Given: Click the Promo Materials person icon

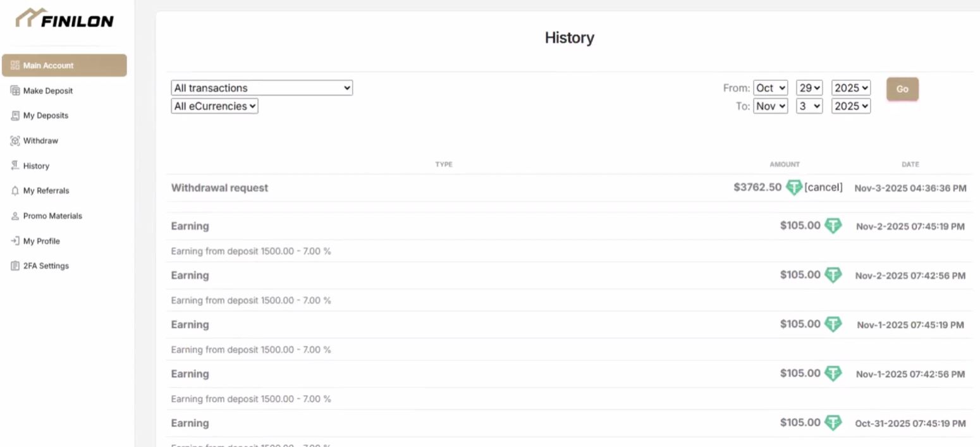Looking at the screenshot, I should point(15,216).
